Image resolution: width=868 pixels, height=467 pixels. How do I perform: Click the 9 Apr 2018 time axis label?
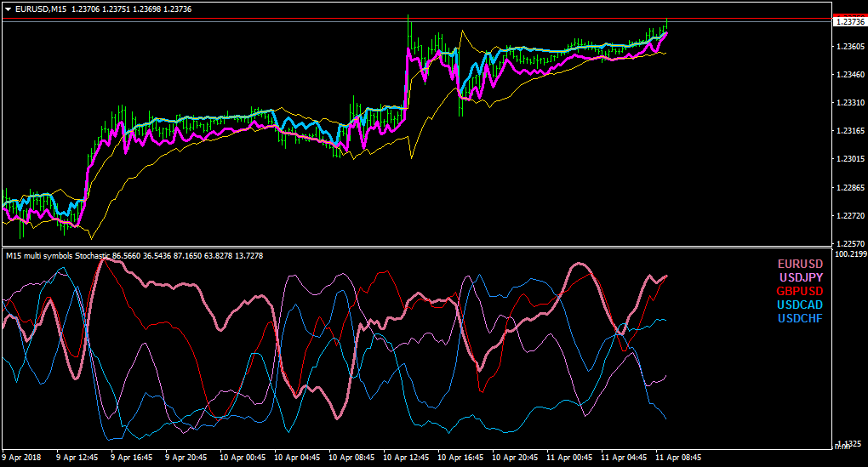click(x=21, y=458)
